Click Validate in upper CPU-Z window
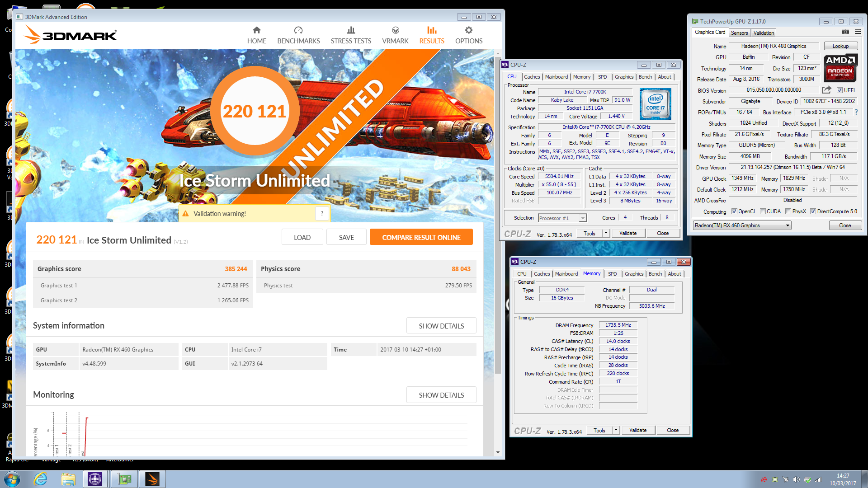Screen dimensions: 868x488 click(627, 233)
